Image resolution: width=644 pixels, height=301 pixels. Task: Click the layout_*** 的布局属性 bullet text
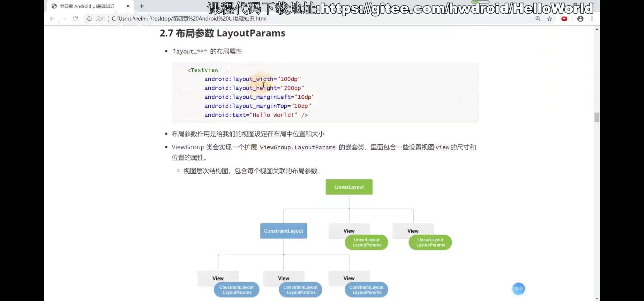point(207,51)
